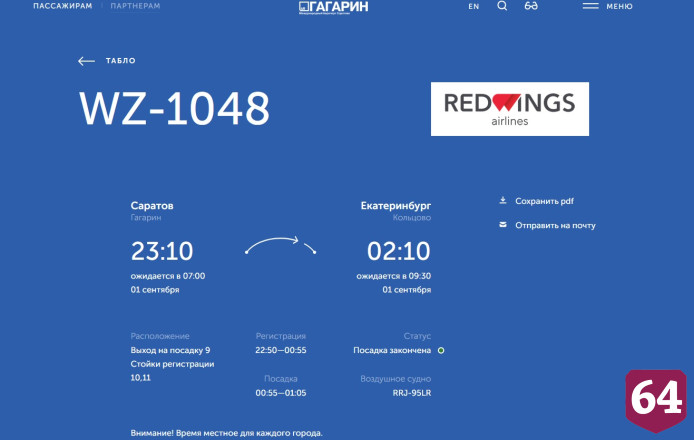Image resolution: width=694 pixels, height=440 pixels.
Task: Click the Посадка label above 00:55—01:05
Action: tap(281, 379)
